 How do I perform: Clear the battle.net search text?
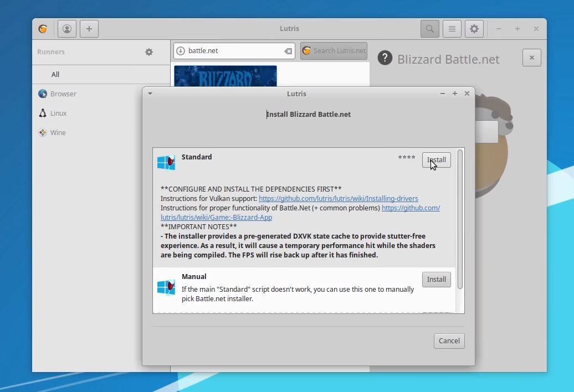point(288,51)
